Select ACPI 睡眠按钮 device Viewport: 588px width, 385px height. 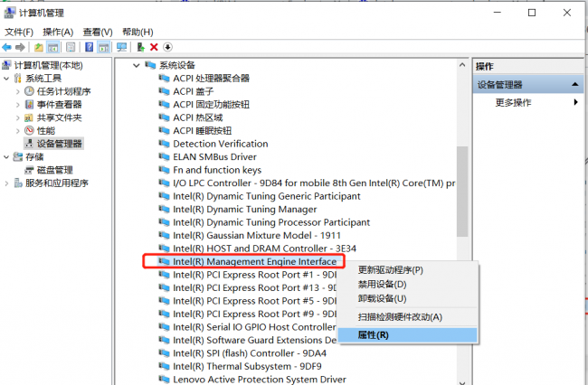(202, 130)
